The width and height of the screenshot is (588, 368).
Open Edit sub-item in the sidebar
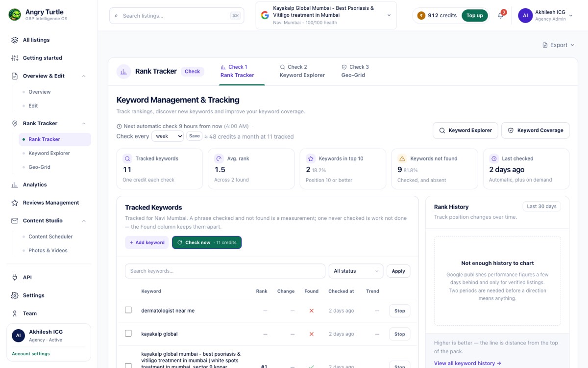click(x=33, y=106)
